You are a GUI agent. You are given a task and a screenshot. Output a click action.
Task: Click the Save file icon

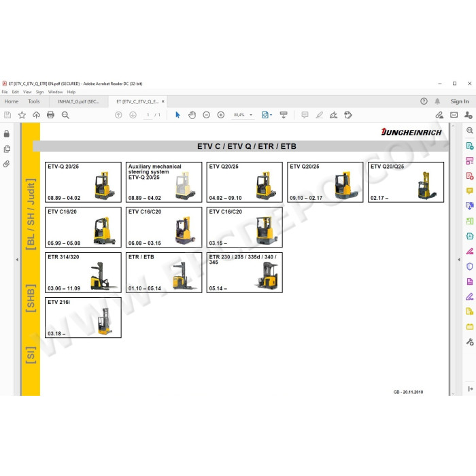pos(7,115)
